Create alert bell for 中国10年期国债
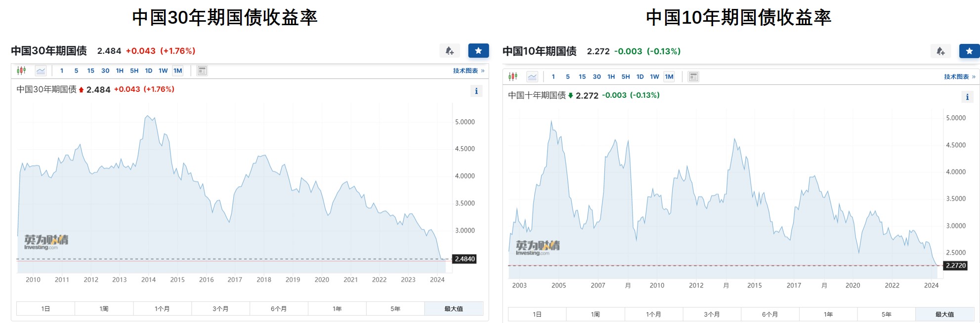Image resolution: width=980 pixels, height=323 pixels. click(940, 51)
